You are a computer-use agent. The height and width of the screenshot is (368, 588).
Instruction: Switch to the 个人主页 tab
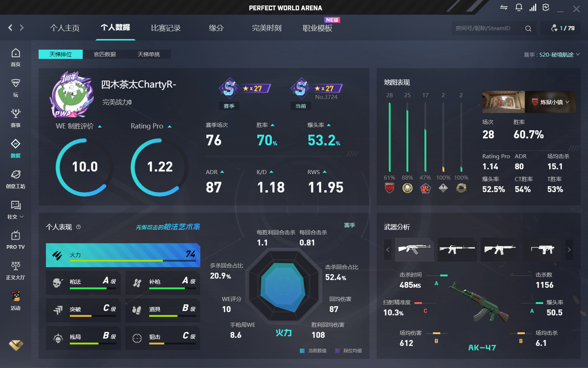[65, 28]
